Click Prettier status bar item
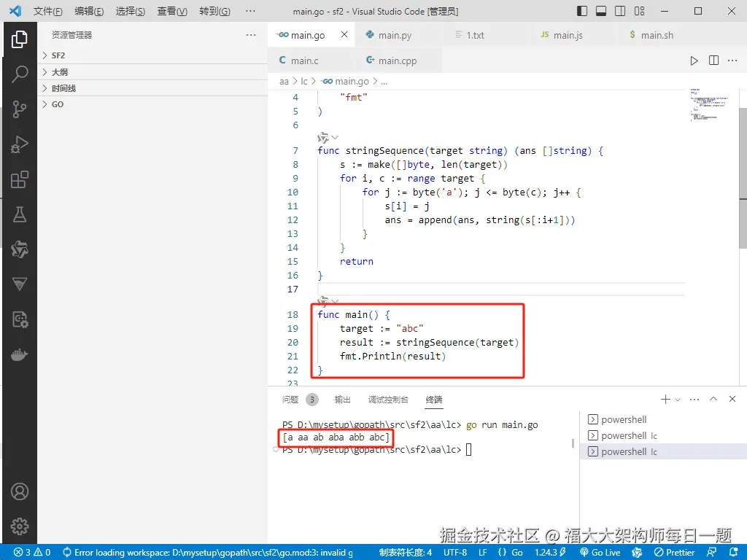 tap(675, 553)
